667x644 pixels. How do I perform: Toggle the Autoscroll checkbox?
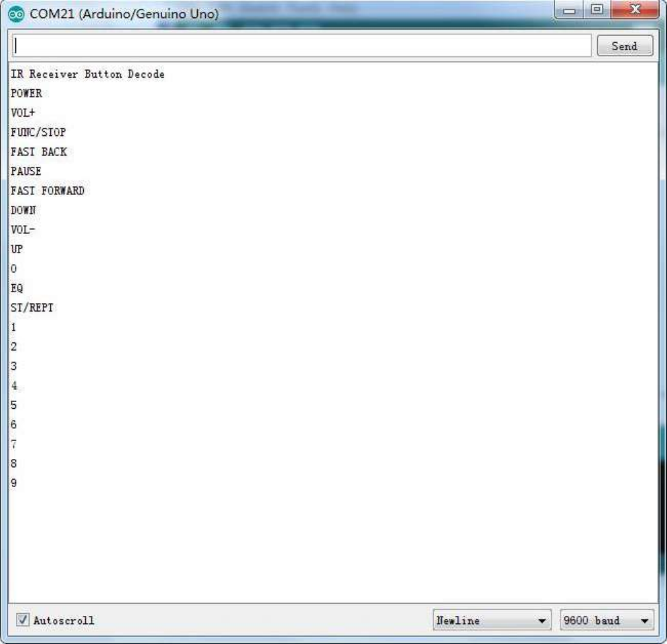coord(23,620)
